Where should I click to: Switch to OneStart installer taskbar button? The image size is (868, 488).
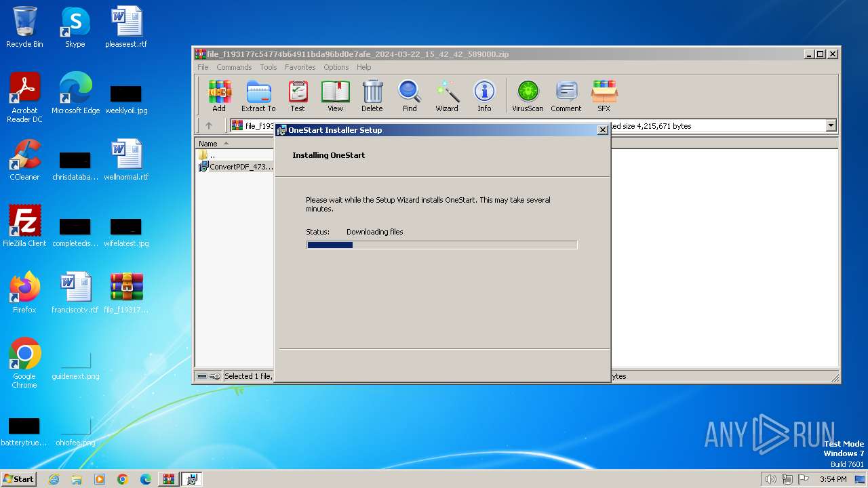pos(192,479)
